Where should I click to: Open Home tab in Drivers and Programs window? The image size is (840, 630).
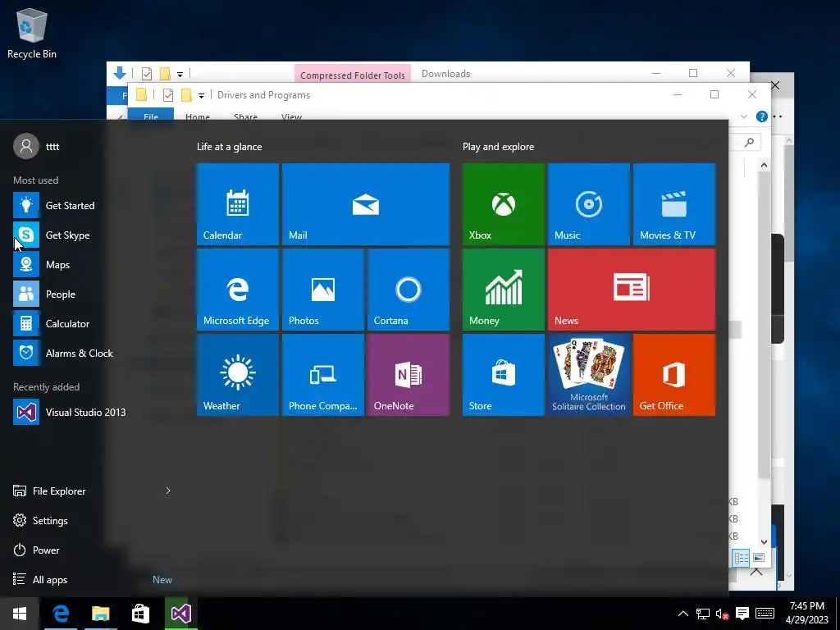click(197, 116)
